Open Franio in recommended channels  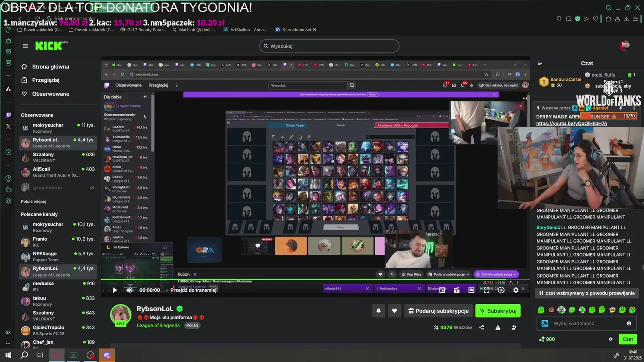pyautogui.click(x=57, y=242)
